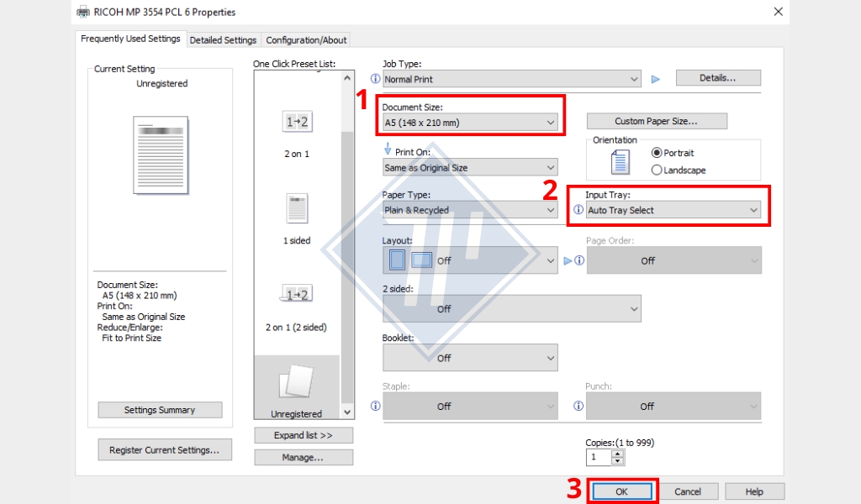The image size is (861, 504).
Task: Click the info icon beside Input Tray
Action: [578, 210]
